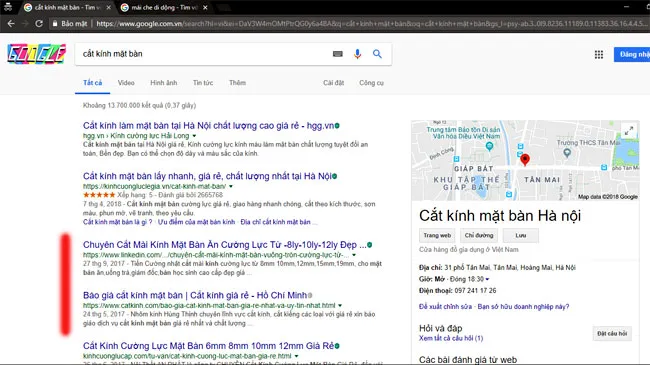Expand dropdown arrow beside kinhcuonglucap.com URL
The height and width of the screenshot is (365, 650).
click(296, 356)
